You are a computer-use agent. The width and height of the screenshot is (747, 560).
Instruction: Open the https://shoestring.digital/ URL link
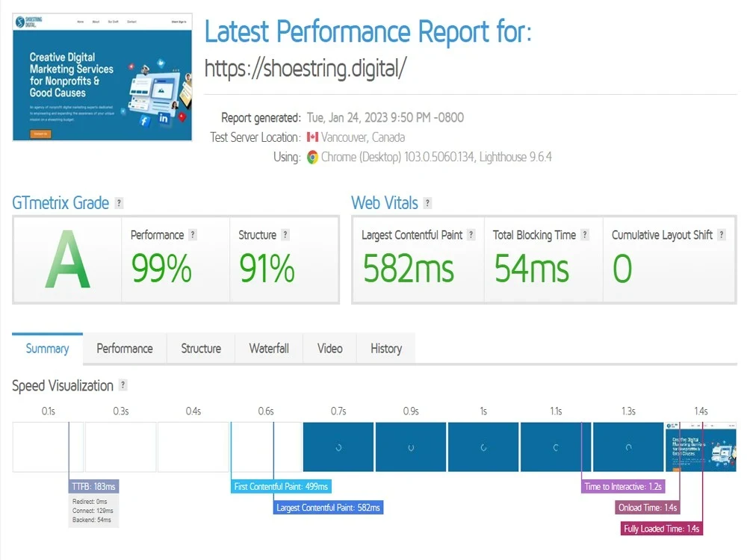point(306,68)
